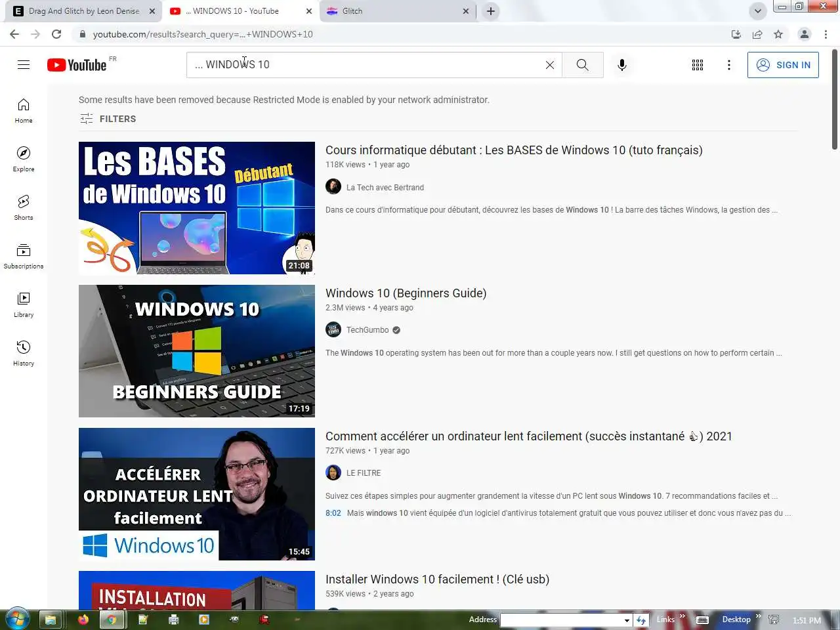Open Accélérer ordinateur lent thumbnail

pyautogui.click(x=197, y=494)
